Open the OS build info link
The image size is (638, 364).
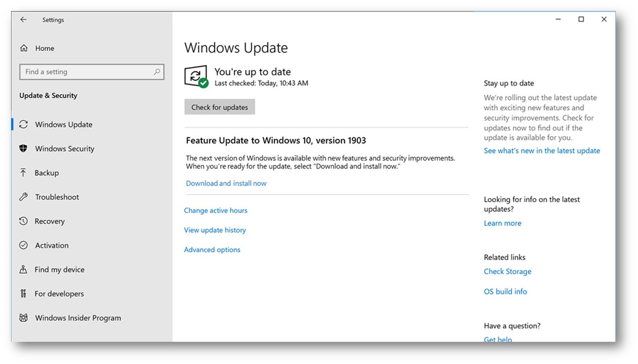pos(505,291)
